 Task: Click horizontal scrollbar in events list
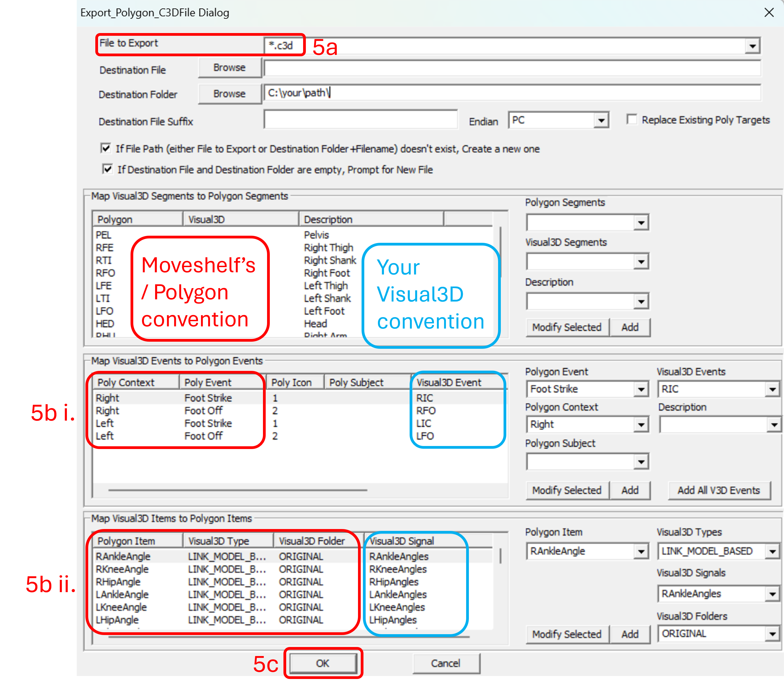click(238, 490)
